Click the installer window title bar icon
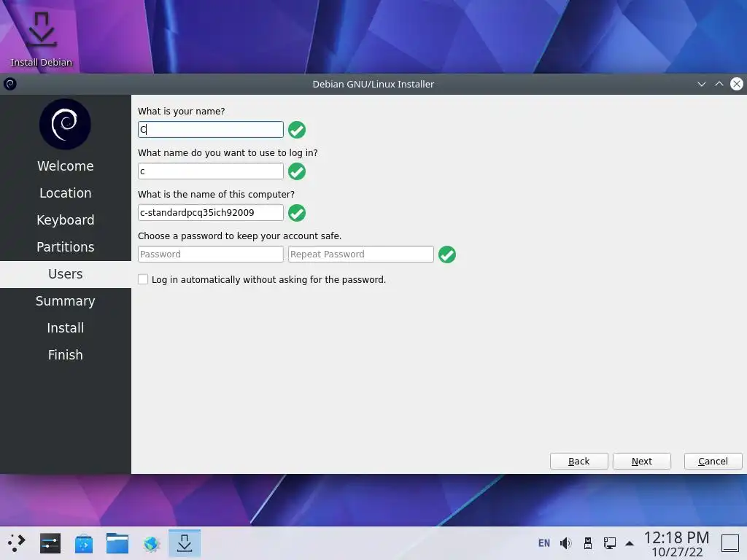This screenshot has height=560, width=747. [x=10, y=85]
